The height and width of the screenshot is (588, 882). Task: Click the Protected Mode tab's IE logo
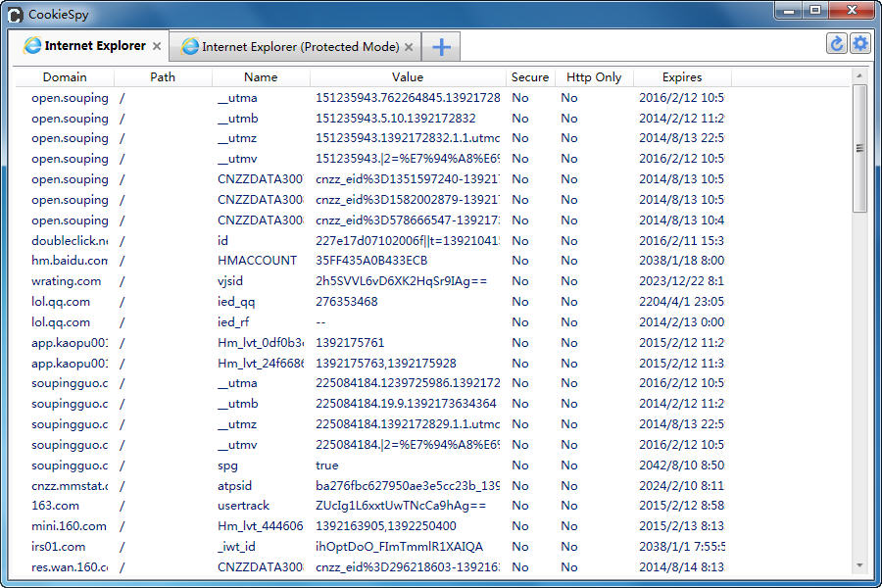click(x=190, y=46)
